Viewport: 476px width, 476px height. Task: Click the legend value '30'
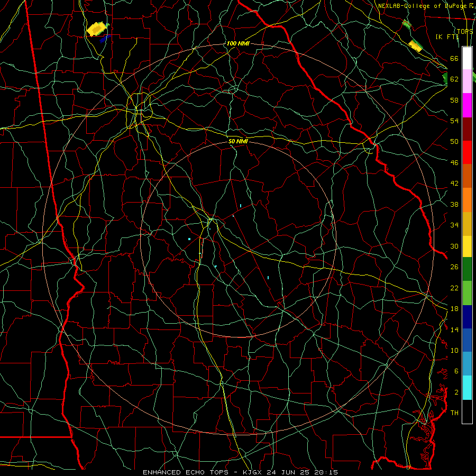[454, 246]
